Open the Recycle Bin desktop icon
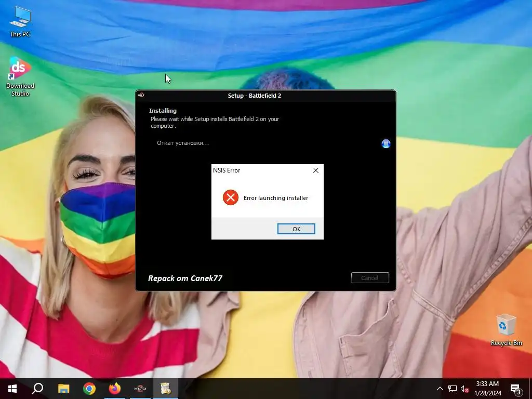 [x=506, y=330]
